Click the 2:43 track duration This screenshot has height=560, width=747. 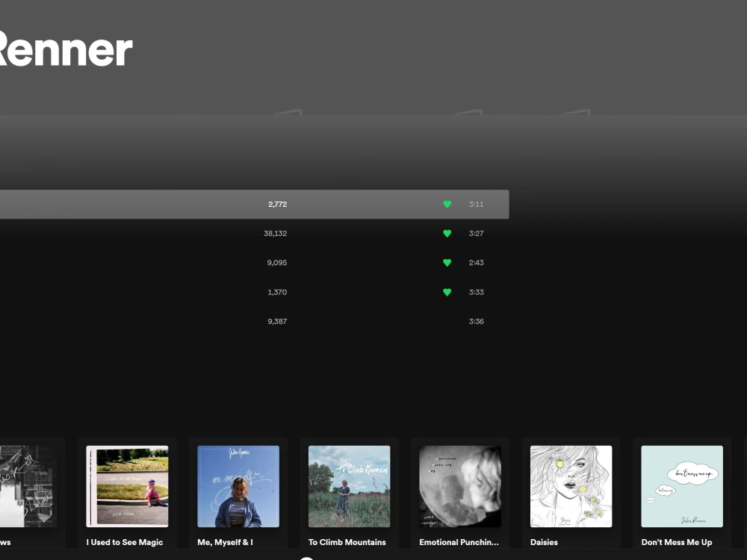point(476,263)
